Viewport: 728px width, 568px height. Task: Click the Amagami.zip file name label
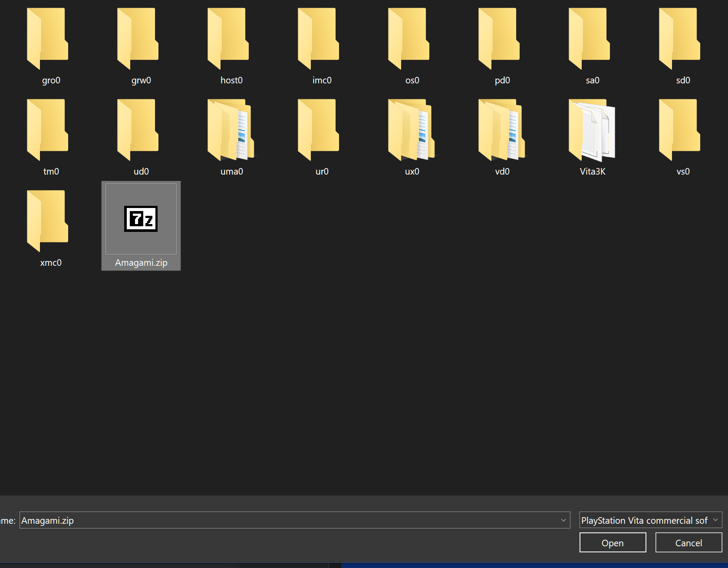pos(141,263)
